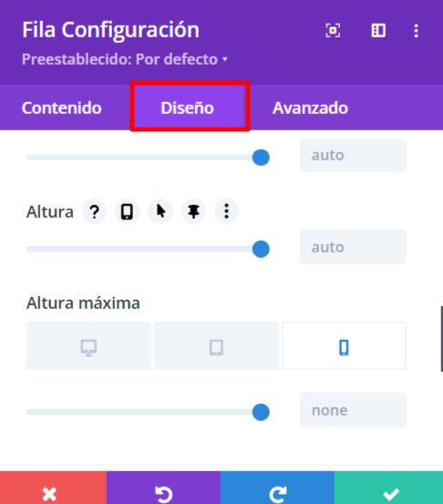Click the Altura help question mark icon
This screenshot has height=504, width=443.
[94, 211]
